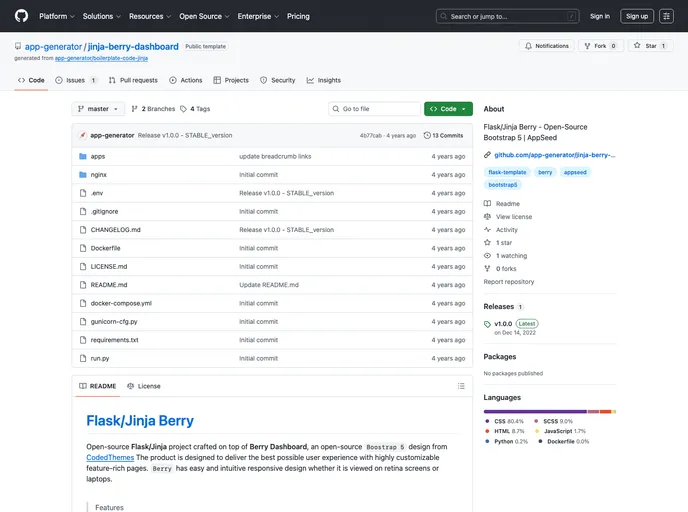The image size is (688, 512).
Task: Click the apps folder icon
Action: 82,156
